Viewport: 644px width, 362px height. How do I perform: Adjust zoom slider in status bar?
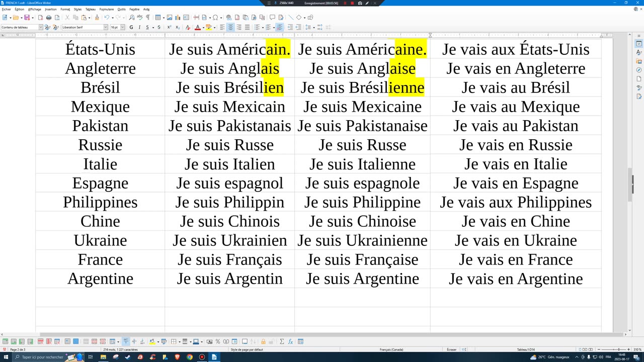618,349
